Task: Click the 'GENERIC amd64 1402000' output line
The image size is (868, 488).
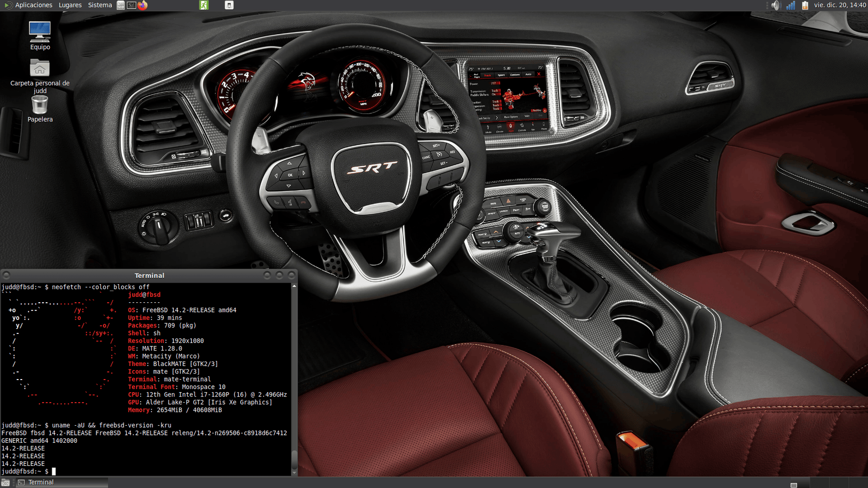Action: 39,441
